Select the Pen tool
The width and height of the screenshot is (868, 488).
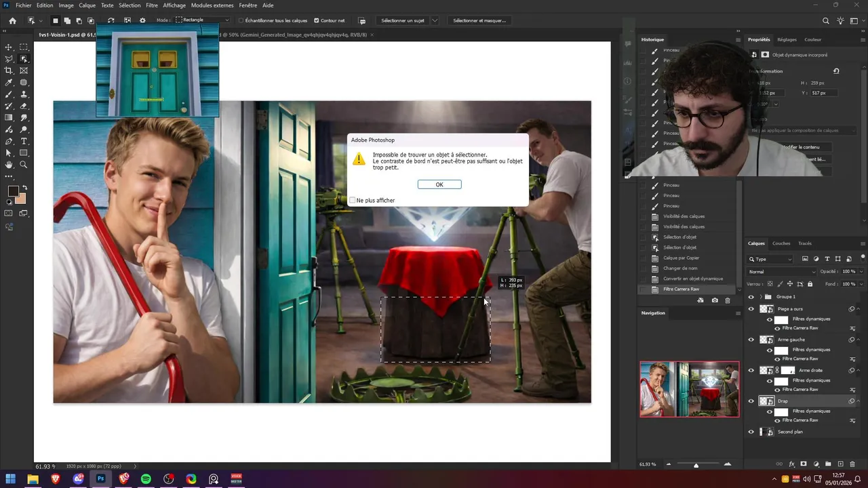[x=9, y=141]
